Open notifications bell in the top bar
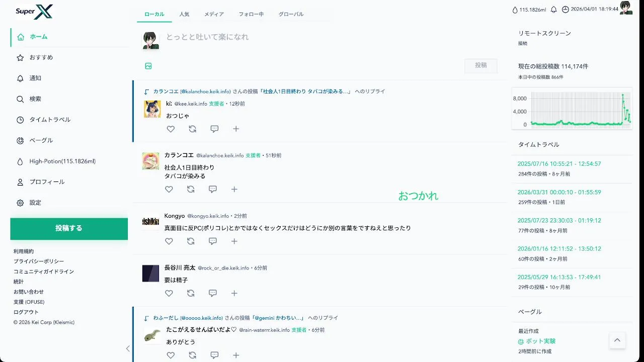Screen dimensions: 644x362 click(x=554, y=10)
